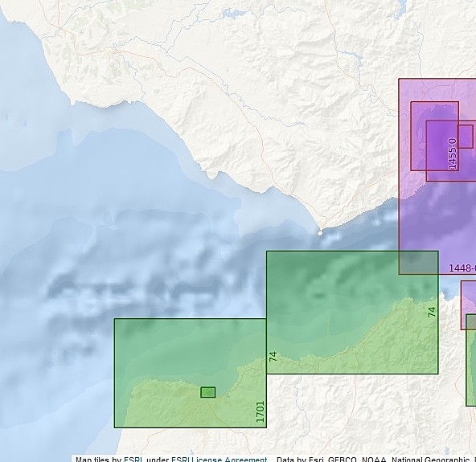This screenshot has width=476, height=462.
Task: Select the purple chart label 1455-0
Action: click(452, 153)
